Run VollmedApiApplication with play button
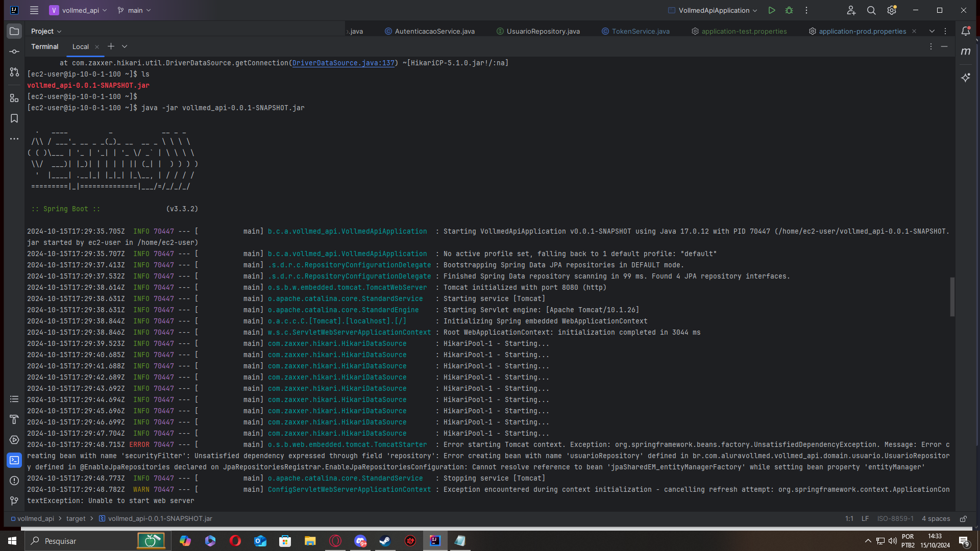 click(772, 10)
